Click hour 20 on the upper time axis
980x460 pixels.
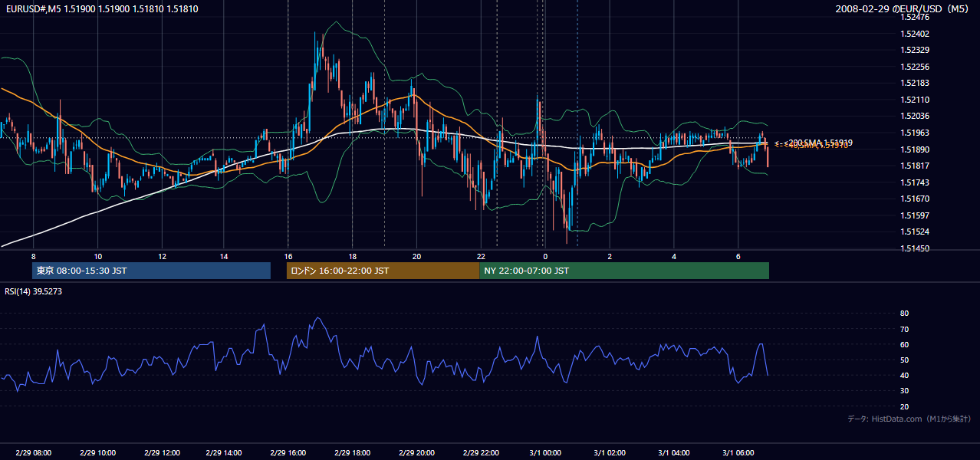(417, 256)
